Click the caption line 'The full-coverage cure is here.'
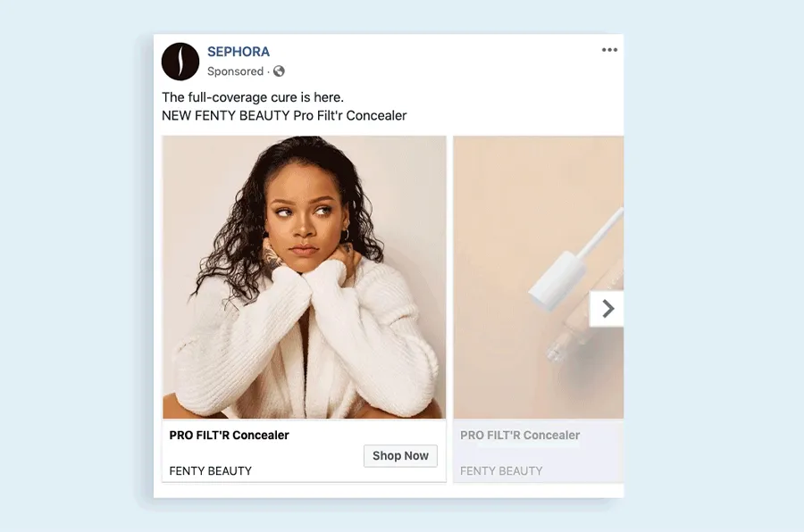The width and height of the screenshot is (804, 532). point(253,97)
